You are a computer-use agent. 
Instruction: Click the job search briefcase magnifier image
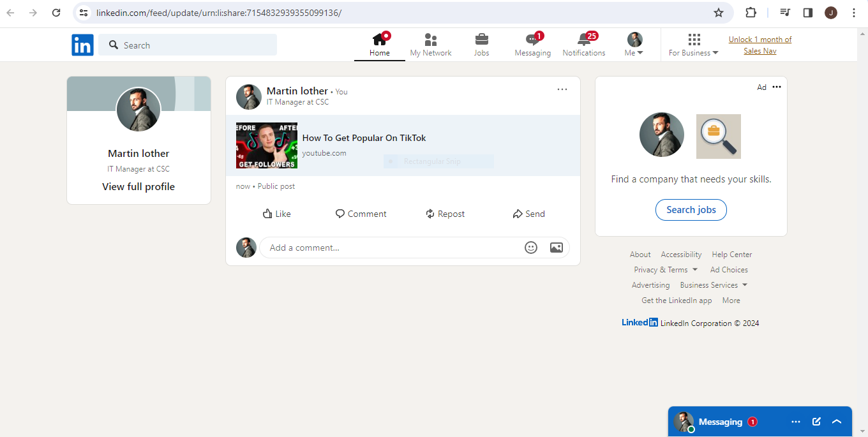click(719, 137)
